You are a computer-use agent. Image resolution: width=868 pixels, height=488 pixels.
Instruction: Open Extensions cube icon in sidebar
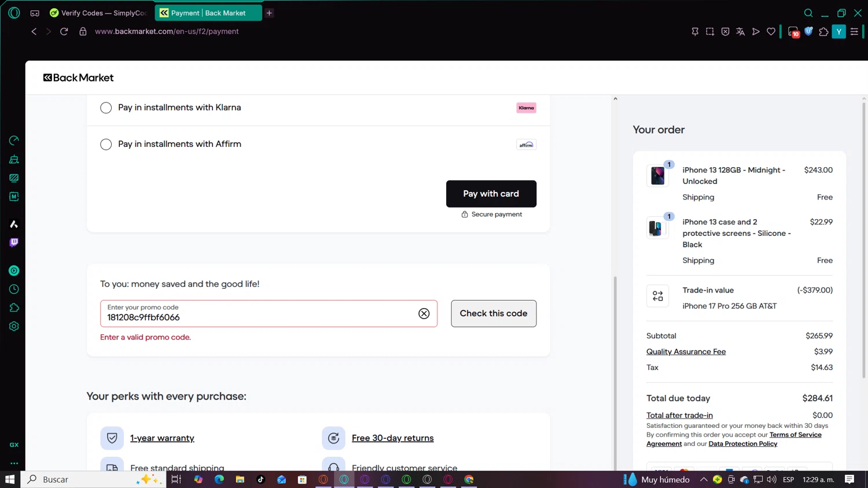click(x=14, y=308)
